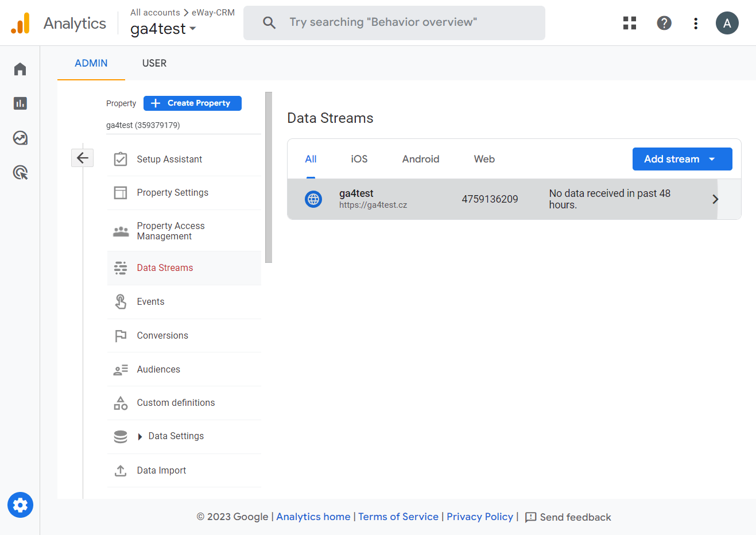
Task: Click the All accounts breadcrumb
Action: (x=155, y=13)
